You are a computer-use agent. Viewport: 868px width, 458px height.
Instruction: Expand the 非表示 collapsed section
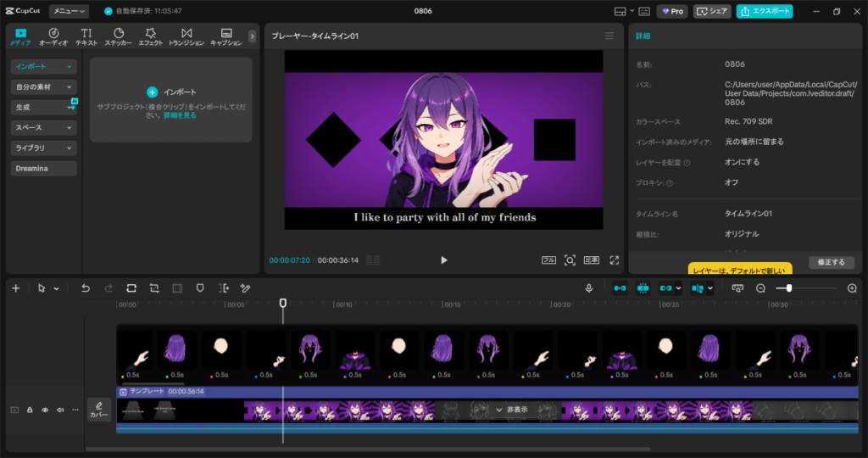[512, 410]
